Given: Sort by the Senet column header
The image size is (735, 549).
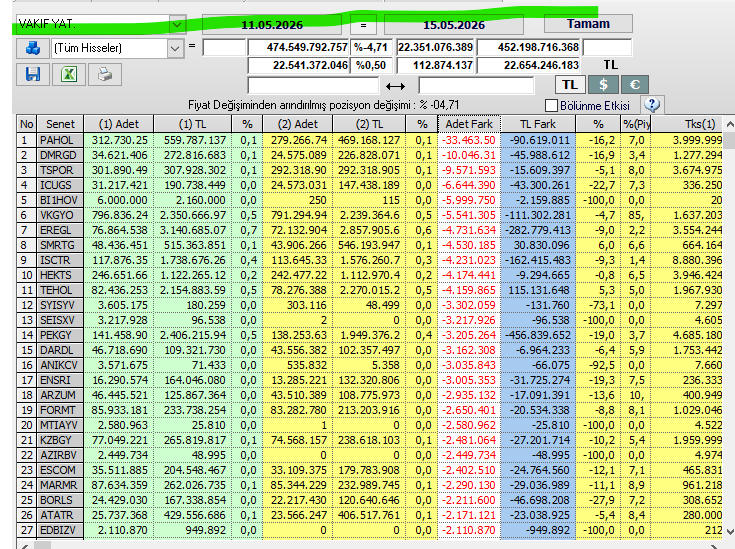Looking at the screenshot, I should tap(60, 124).
